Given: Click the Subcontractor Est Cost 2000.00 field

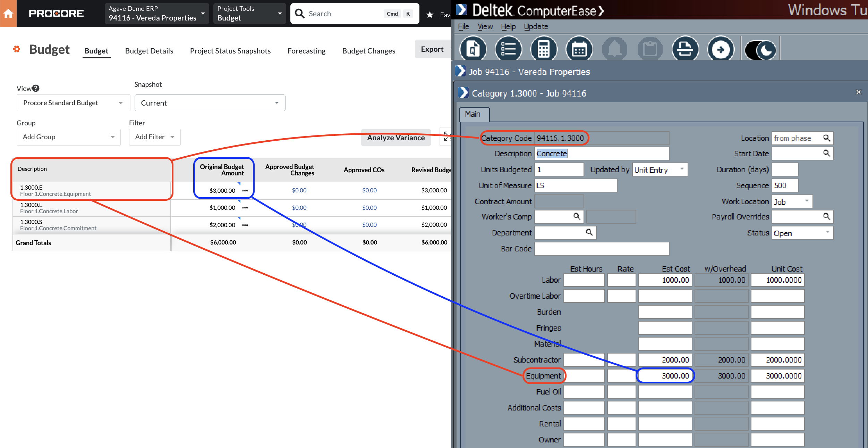Looking at the screenshot, I should coord(665,360).
